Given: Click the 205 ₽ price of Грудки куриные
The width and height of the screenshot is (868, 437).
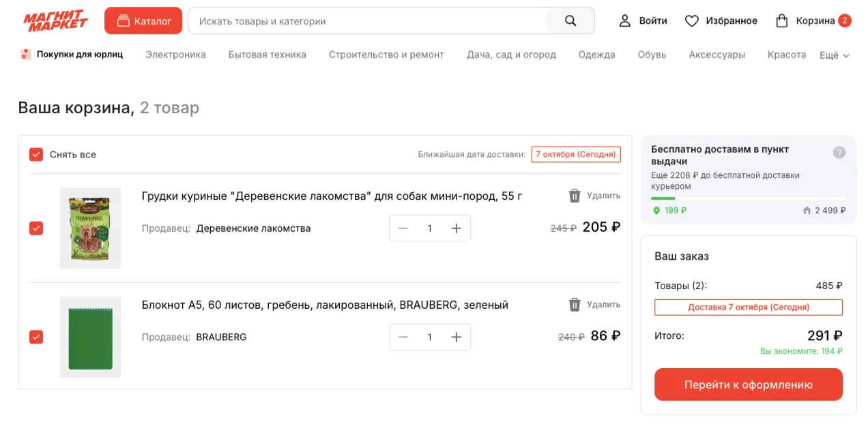Looking at the screenshot, I should pyautogui.click(x=601, y=227).
